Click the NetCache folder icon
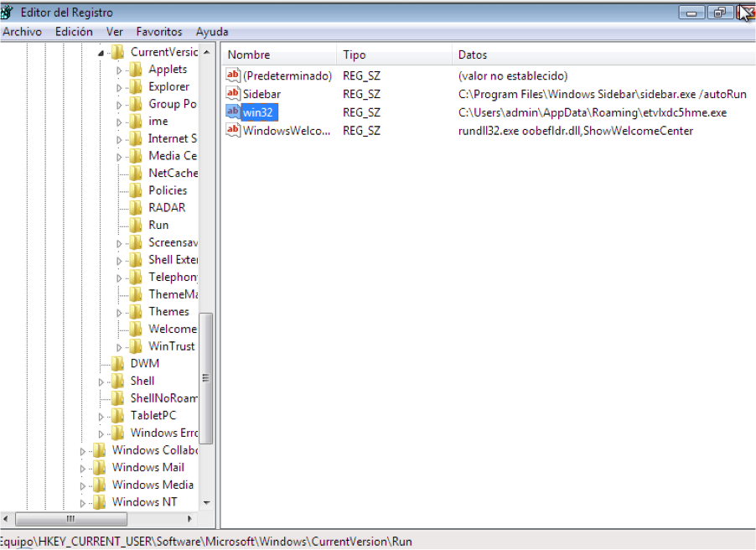The width and height of the screenshot is (756, 550). pyautogui.click(x=136, y=174)
